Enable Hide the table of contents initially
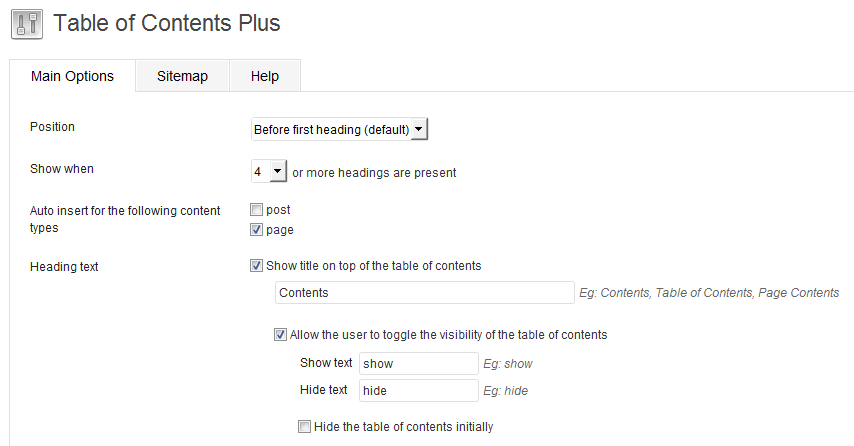This screenshot has height=446, width=854. coord(305,427)
